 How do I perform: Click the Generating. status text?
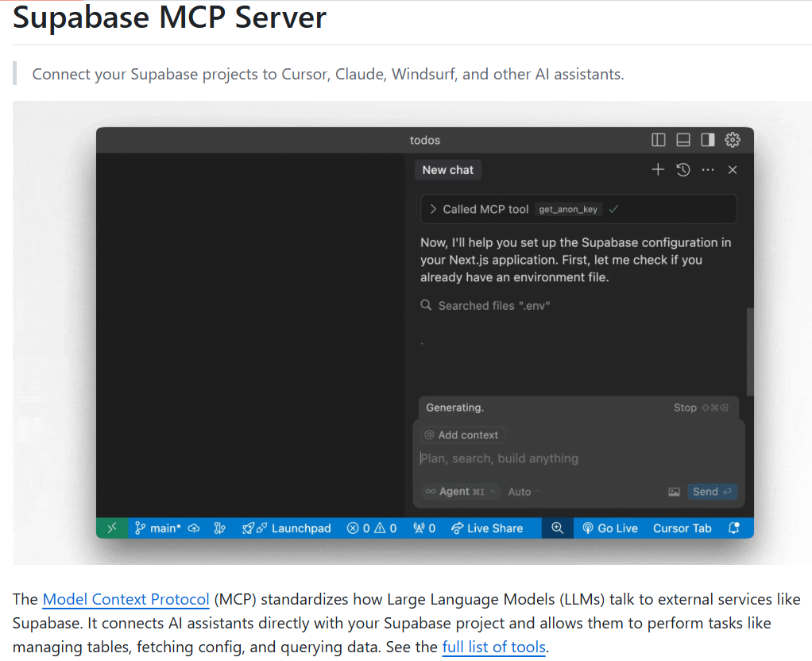(x=454, y=408)
